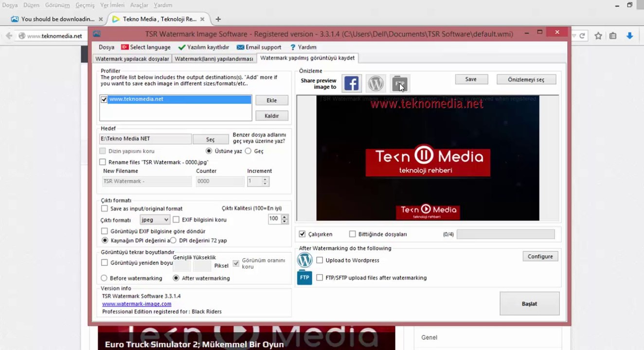This screenshot has height=350, width=644.
Task: Open the browser Geçmiş menu
Action: coord(85,5)
